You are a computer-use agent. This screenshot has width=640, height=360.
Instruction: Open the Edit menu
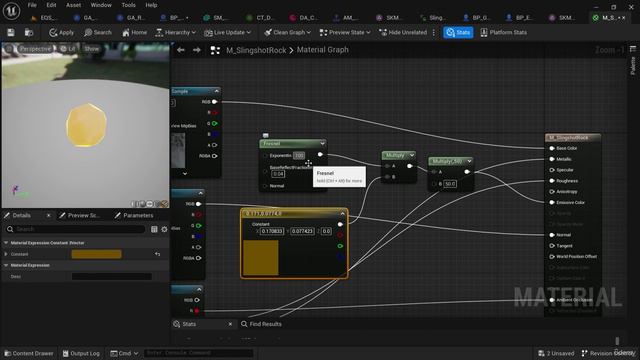pyautogui.click(x=51, y=5)
